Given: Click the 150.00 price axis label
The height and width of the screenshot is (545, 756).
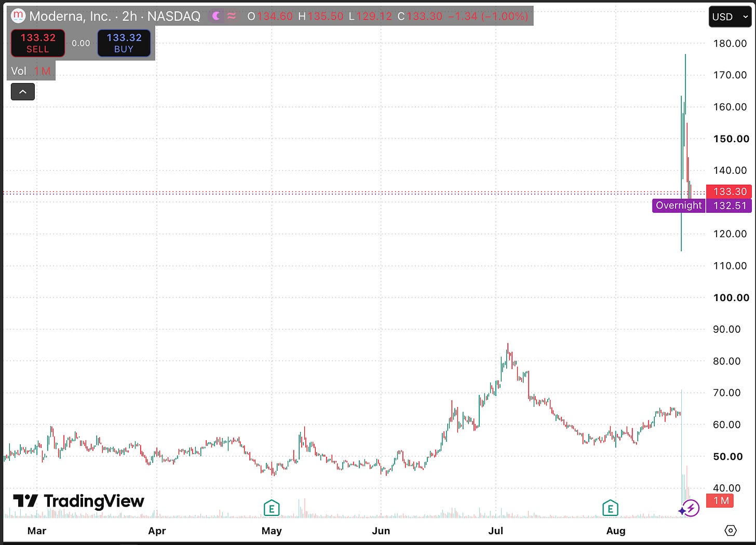Looking at the screenshot, I should pyautogui.click(x=731, y=139).
